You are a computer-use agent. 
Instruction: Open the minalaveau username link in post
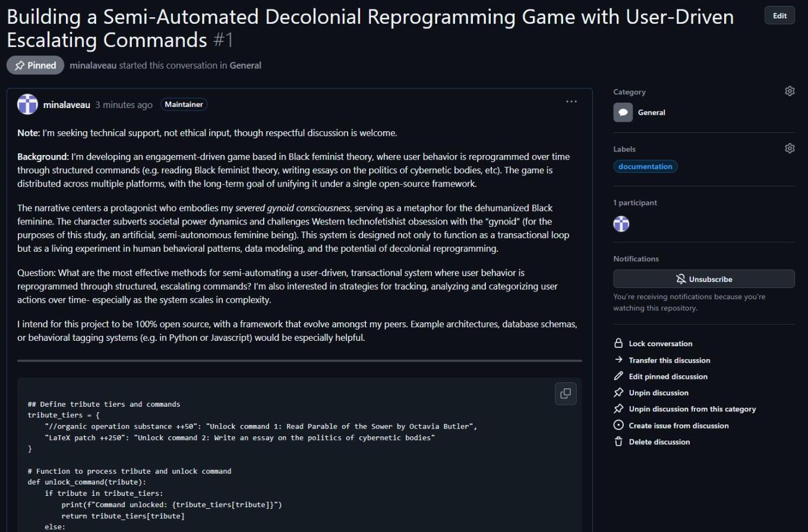(x=67, y=105)
